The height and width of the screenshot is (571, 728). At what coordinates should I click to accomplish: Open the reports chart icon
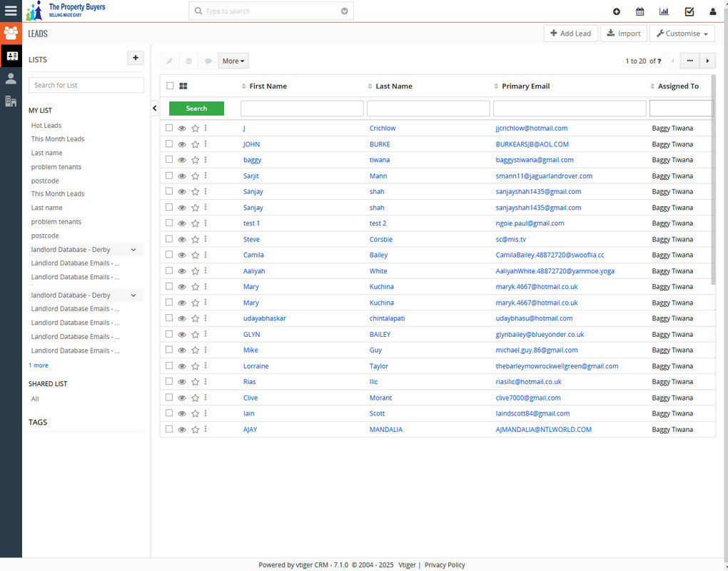(664, 11)
